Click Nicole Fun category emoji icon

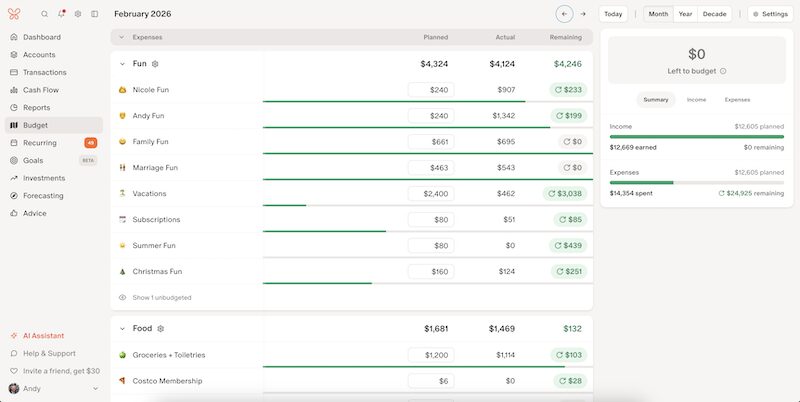122,90
